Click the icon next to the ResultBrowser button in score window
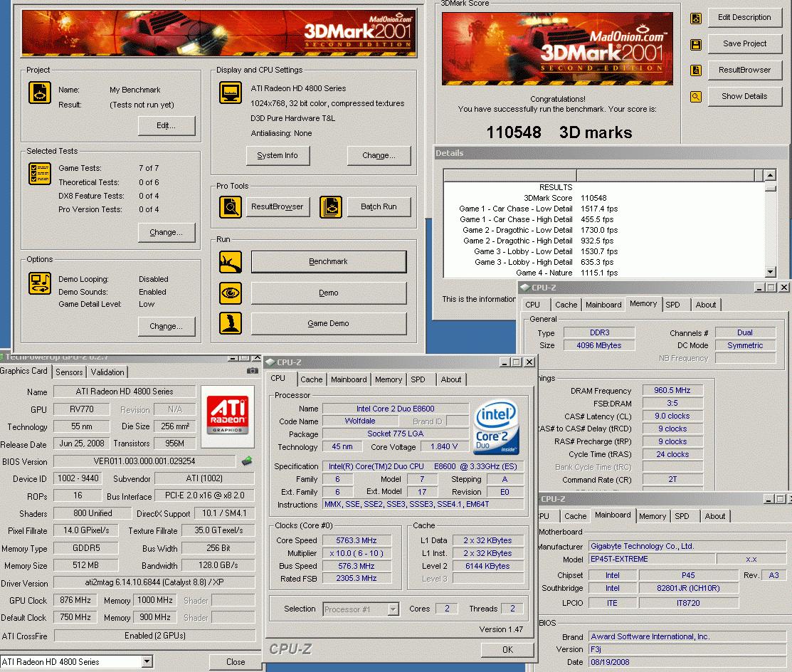The width and height of the screenshot is (792, 672). tap(696, 70)
